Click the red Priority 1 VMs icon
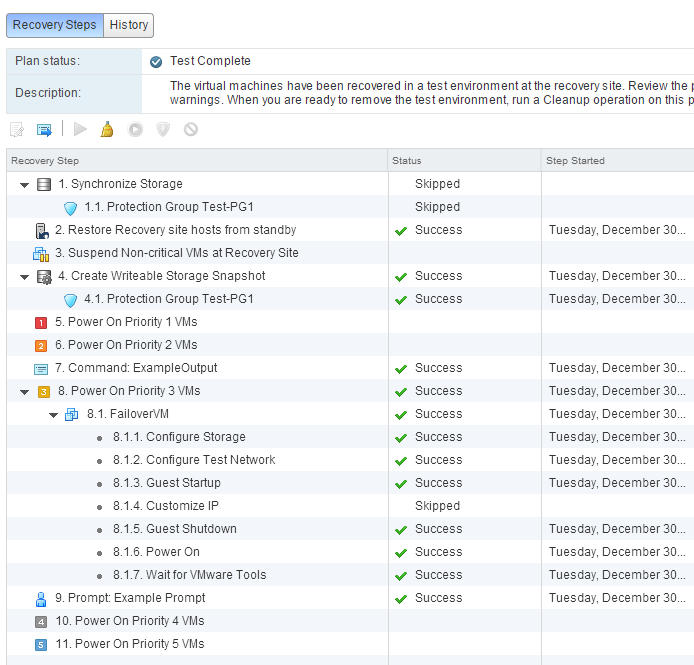The width and height of the screenshot is (694, 665). tap(41, 322)
